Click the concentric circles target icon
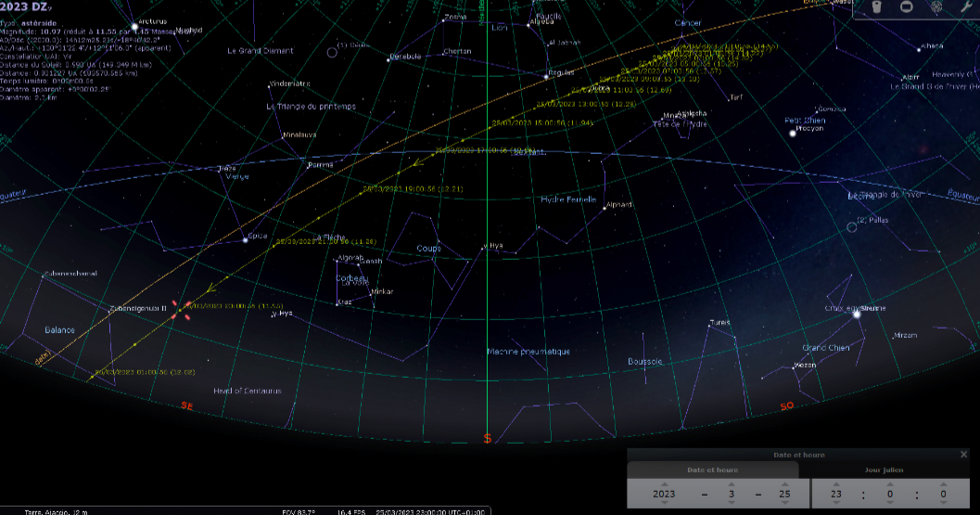The width and height of the screenshot is (980, 515). 936,7
